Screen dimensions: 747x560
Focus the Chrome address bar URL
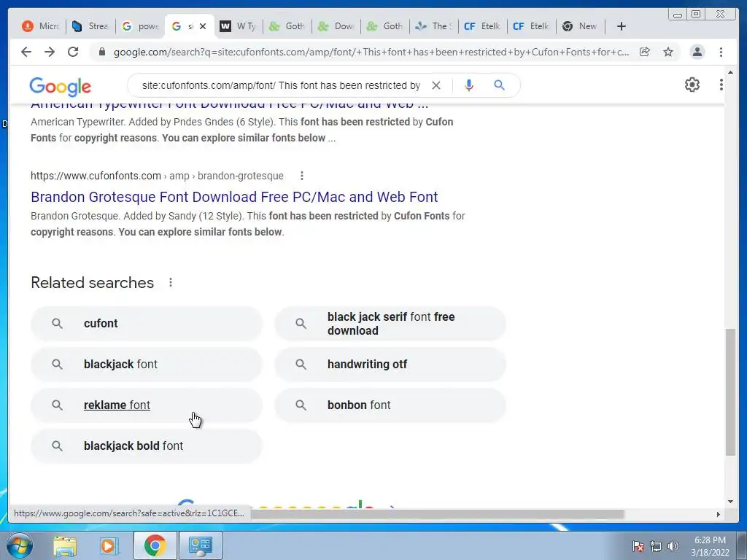[x=371, y=52]
